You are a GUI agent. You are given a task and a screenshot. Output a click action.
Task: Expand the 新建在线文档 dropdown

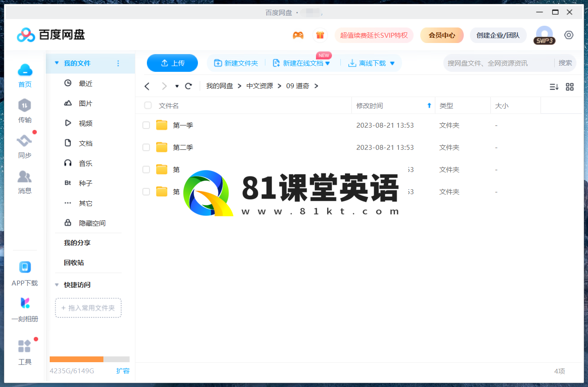328,63
